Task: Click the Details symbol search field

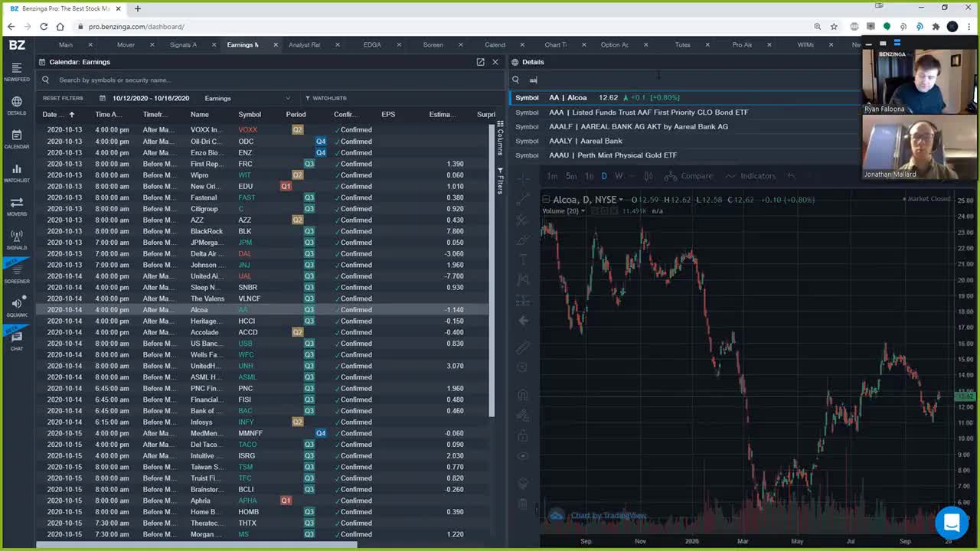Action: point(685,80)
